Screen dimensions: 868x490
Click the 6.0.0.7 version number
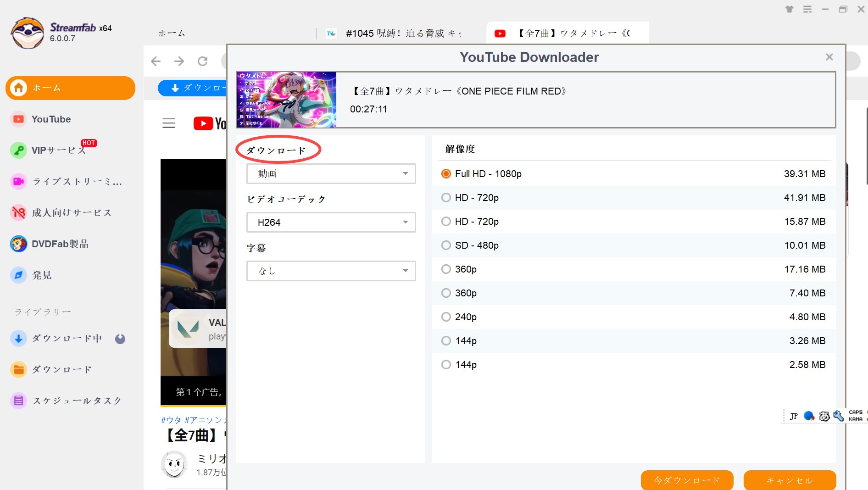[x=62, y=39]
